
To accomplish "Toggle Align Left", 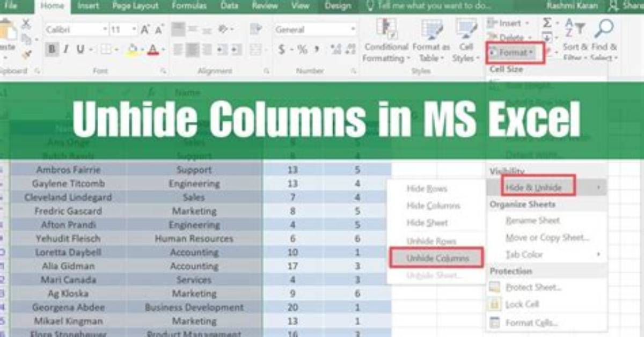I will pos(178,50).
